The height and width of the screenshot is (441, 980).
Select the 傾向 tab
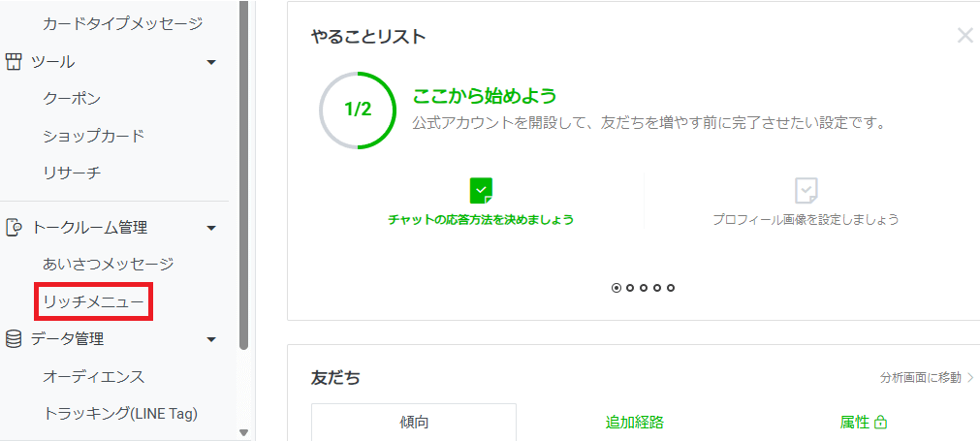(x=414, y=423)
